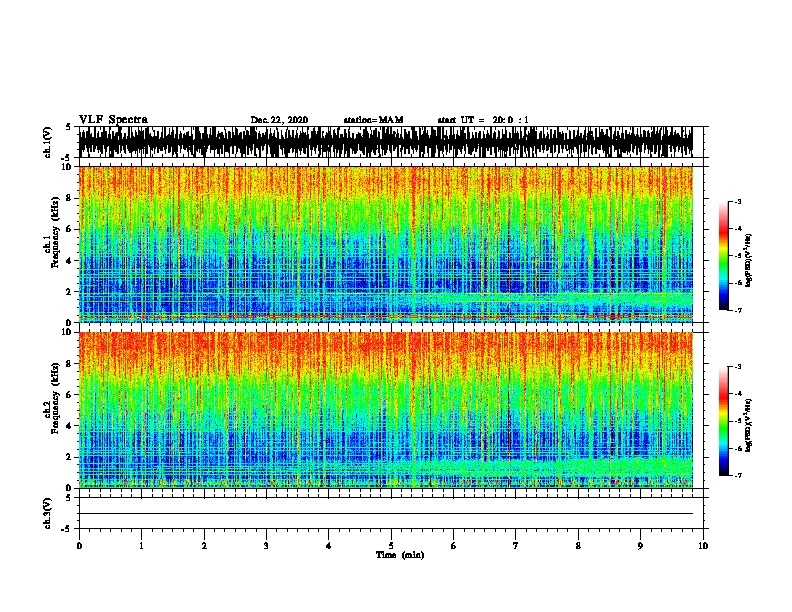792x612 pixels.
Task: Click time axis tick label "6"
Action: tap(454, 546)
